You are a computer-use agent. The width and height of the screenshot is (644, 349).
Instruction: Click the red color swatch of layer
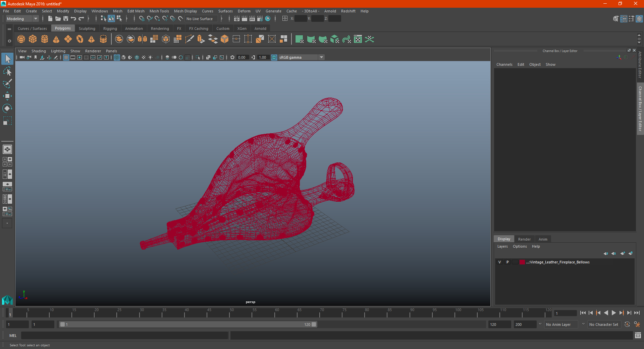click(x=522, y=262)
